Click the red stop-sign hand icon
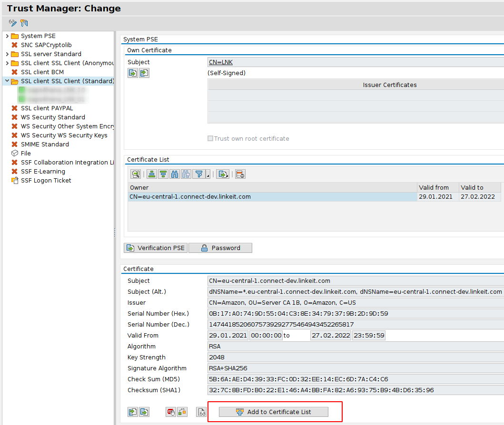The width and height of the screenshot is (504, 425). tap(171, 412)
